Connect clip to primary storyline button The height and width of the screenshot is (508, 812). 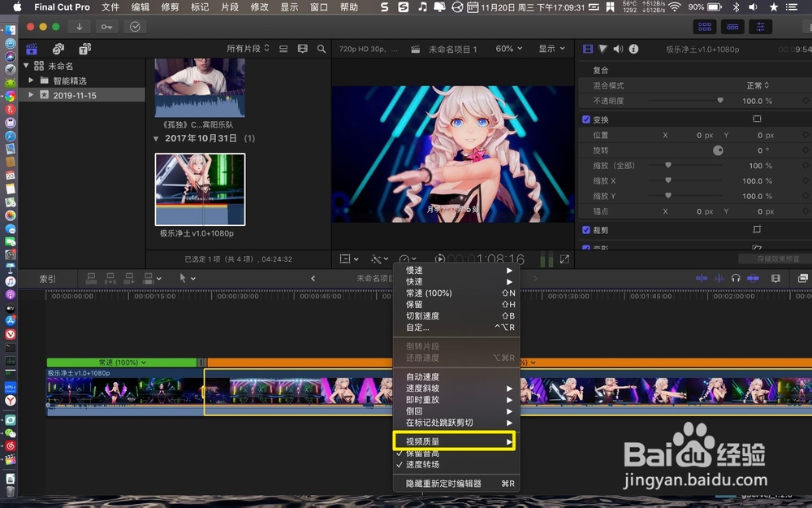(91, 278)
